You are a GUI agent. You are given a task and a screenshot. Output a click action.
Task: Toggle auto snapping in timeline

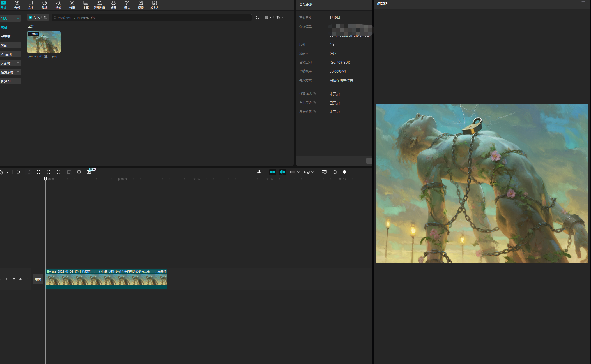pos(283,172)
